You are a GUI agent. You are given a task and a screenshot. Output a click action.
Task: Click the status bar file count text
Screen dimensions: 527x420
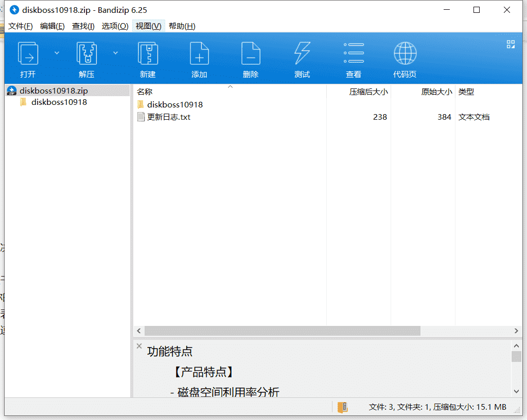[x=437, y=407]
